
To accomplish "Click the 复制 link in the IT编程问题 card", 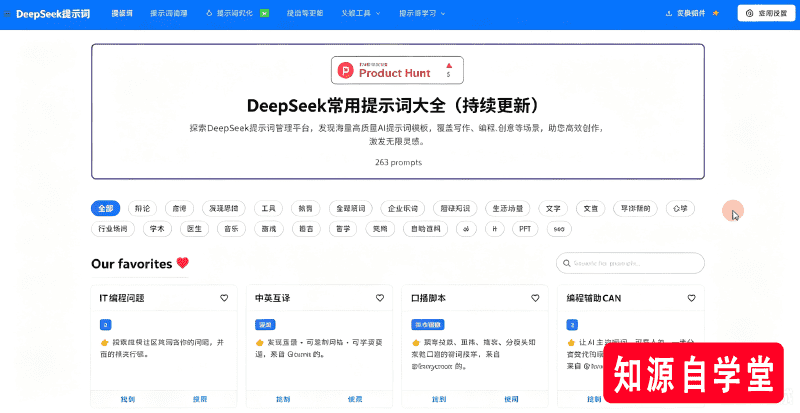I will [x=128, y=399].
